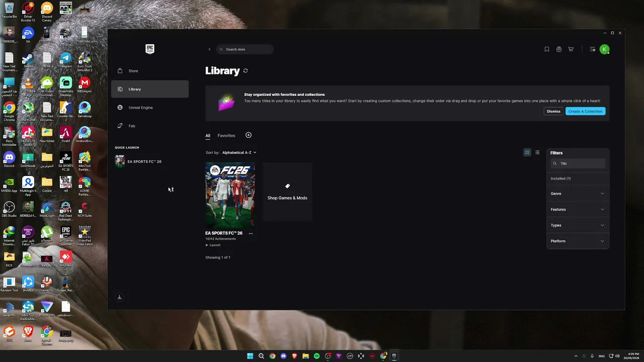The width and height of the screenshot is (644, 362).
Task: Open the wishlist bookmark icon
Action: pos(547,49)
